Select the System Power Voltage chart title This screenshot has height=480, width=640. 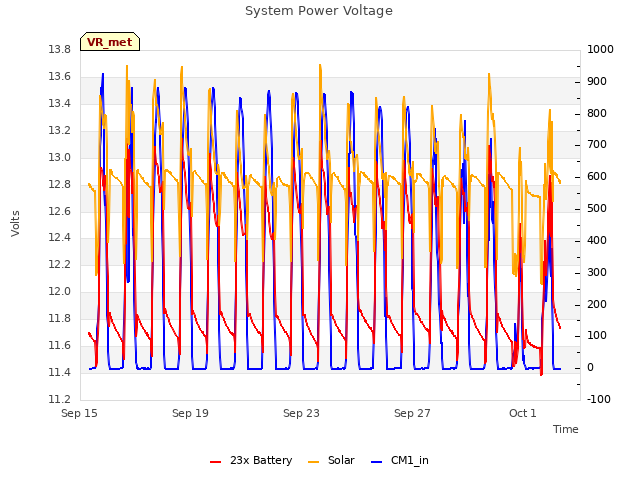pos(319,11)
